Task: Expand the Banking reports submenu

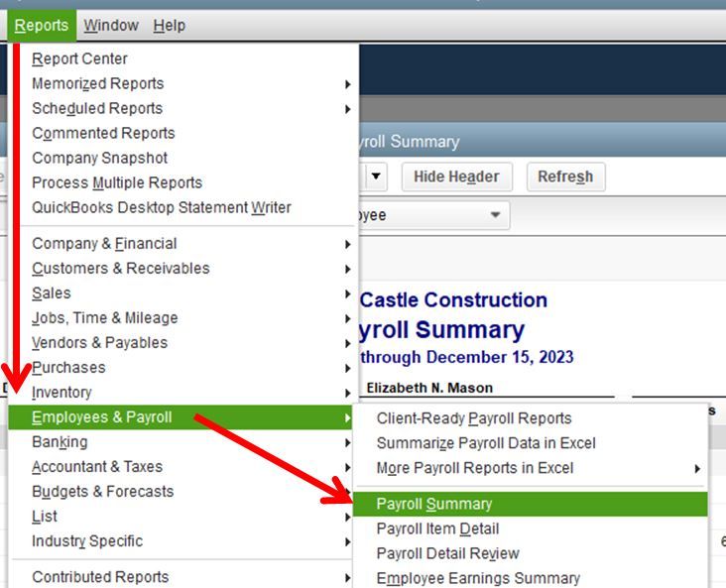Action: [182, 442]
